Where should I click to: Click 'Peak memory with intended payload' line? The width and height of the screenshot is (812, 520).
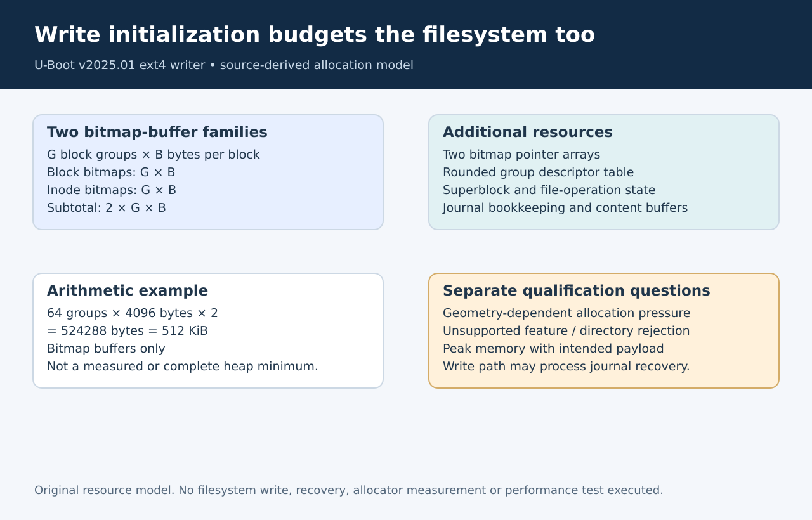click(x=553, y=349)
